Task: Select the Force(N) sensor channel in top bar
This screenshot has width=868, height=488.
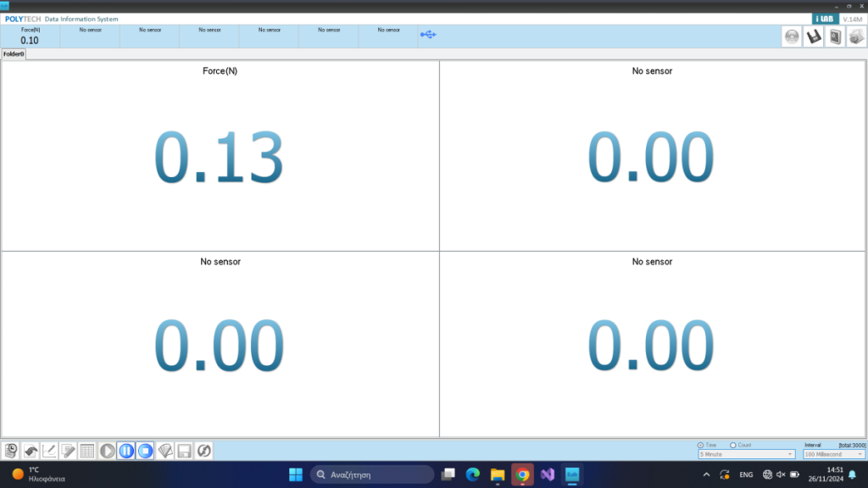Action: 30,36
